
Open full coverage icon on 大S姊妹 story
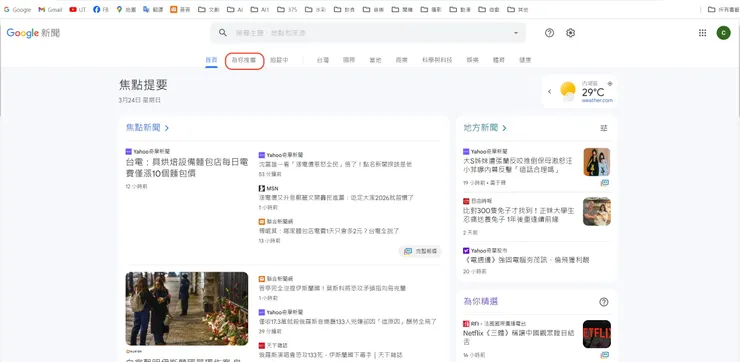point(605,183)
